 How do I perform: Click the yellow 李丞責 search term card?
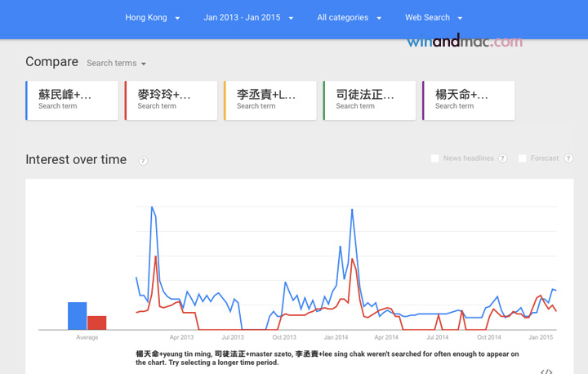point(270,100)
